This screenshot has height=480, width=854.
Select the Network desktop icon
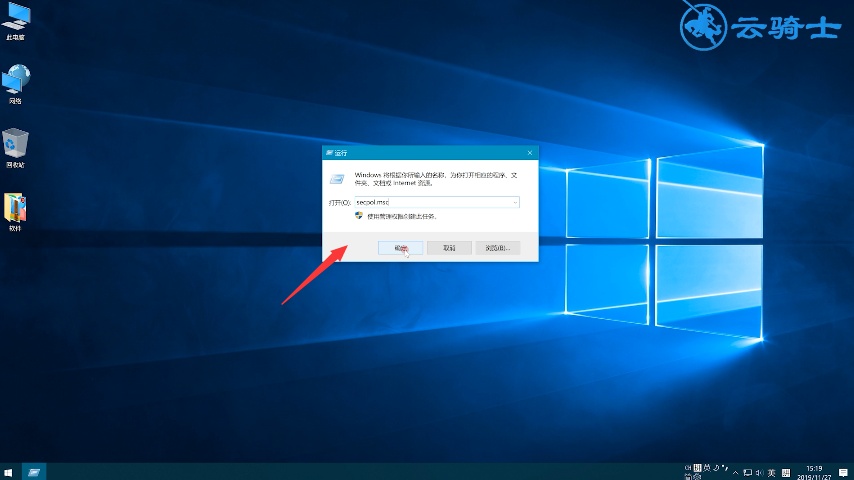click(16, 84)
